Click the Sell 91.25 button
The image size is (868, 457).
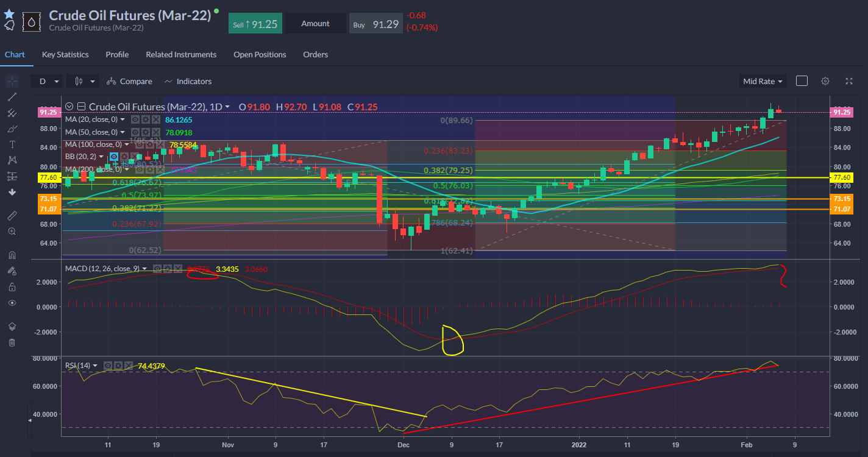coord(255,23)
